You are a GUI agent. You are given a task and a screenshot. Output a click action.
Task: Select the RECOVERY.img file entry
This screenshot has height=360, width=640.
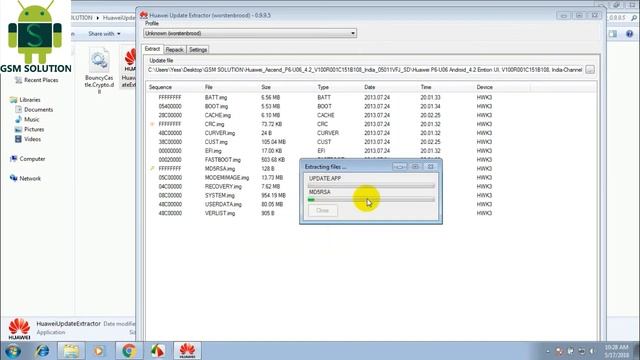pos(223,187)
